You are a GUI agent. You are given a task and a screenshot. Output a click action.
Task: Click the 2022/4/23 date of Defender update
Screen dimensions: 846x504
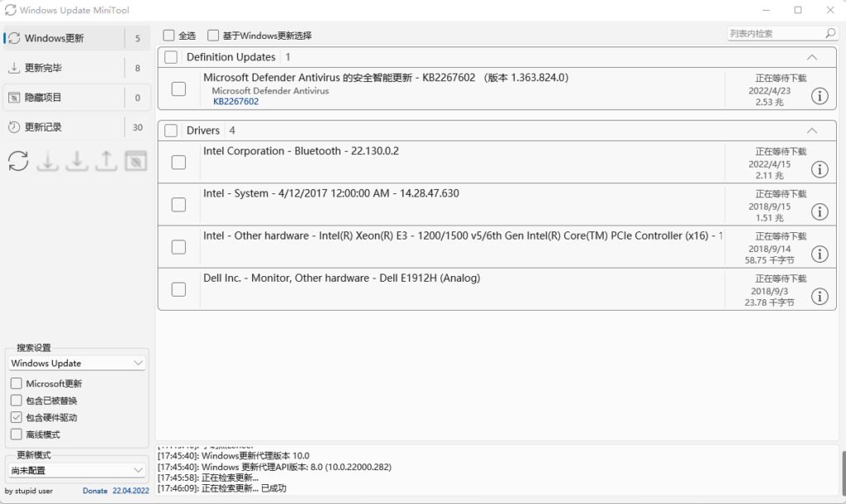pyautogui.click(x=769, y=91)
